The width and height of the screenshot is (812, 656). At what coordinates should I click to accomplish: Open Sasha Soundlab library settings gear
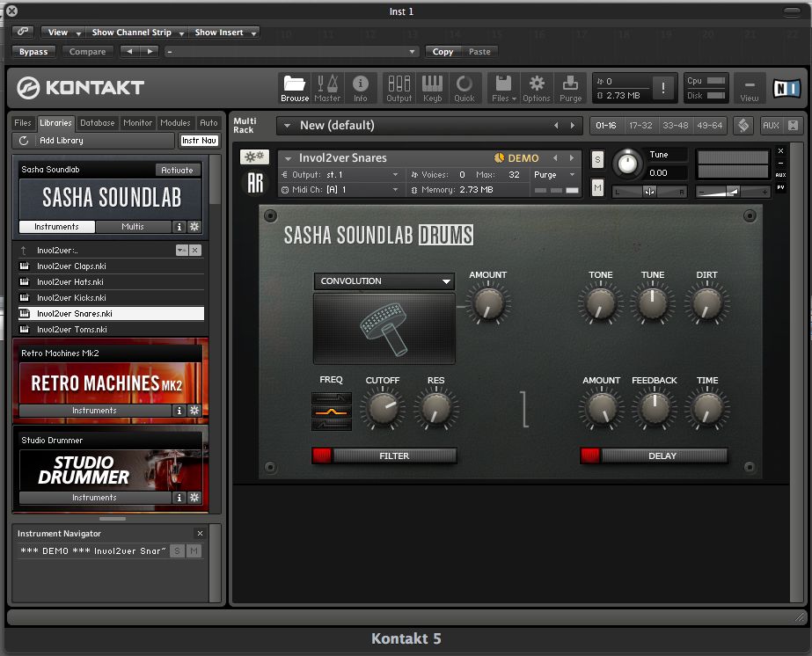point(194,226)
